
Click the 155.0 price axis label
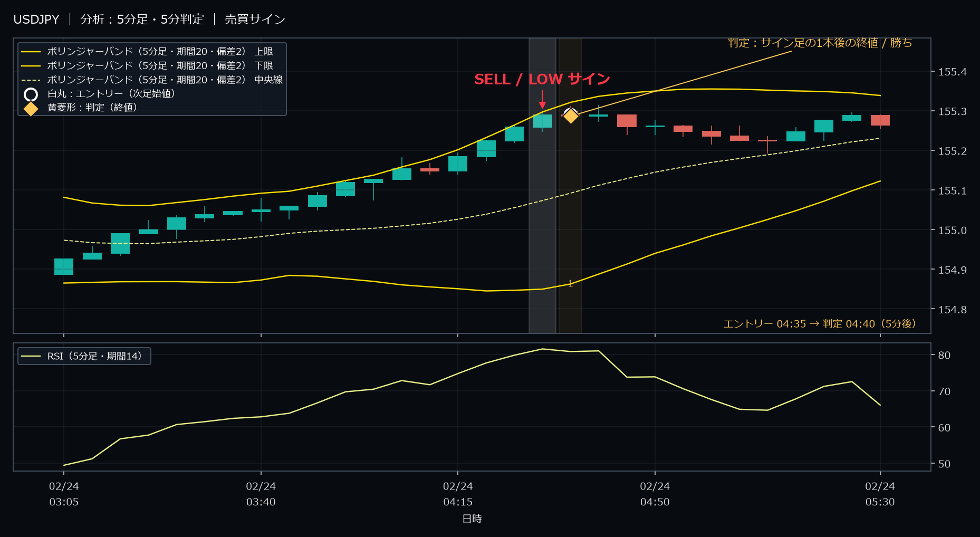tap(953, 231)
